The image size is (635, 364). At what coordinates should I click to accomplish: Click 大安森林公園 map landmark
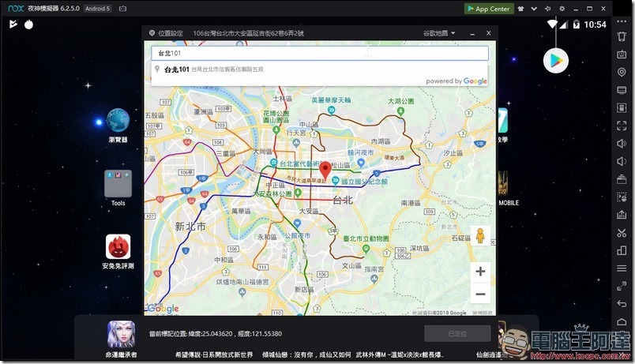pos(272,194)
